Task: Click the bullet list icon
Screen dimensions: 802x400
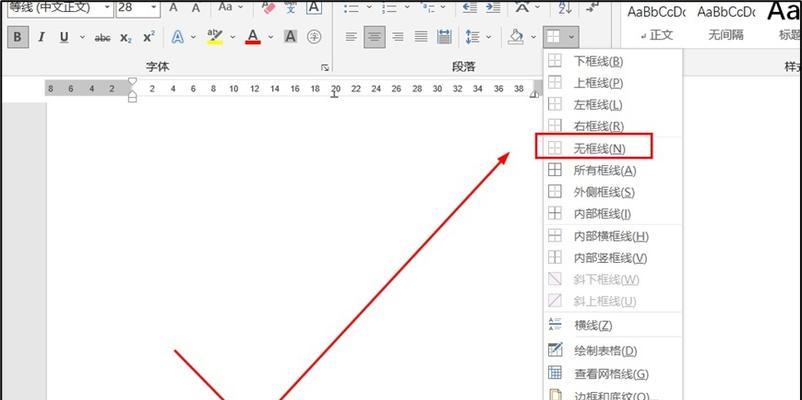Action: point(351,7)
